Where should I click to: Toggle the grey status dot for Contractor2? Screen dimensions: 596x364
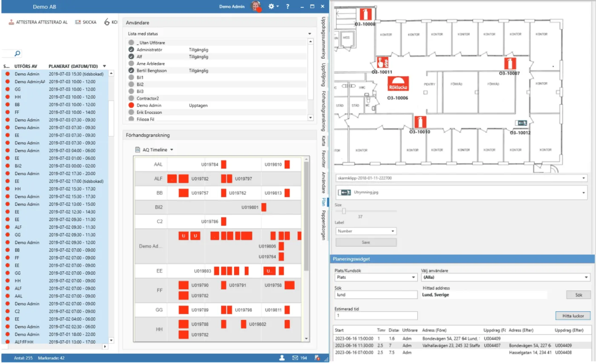click(131, 98)
